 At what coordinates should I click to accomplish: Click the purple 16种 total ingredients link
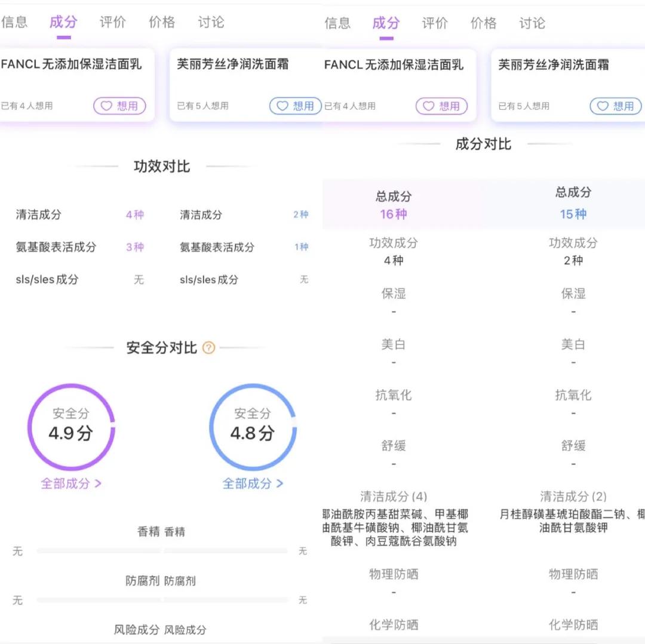pos(393,214)
